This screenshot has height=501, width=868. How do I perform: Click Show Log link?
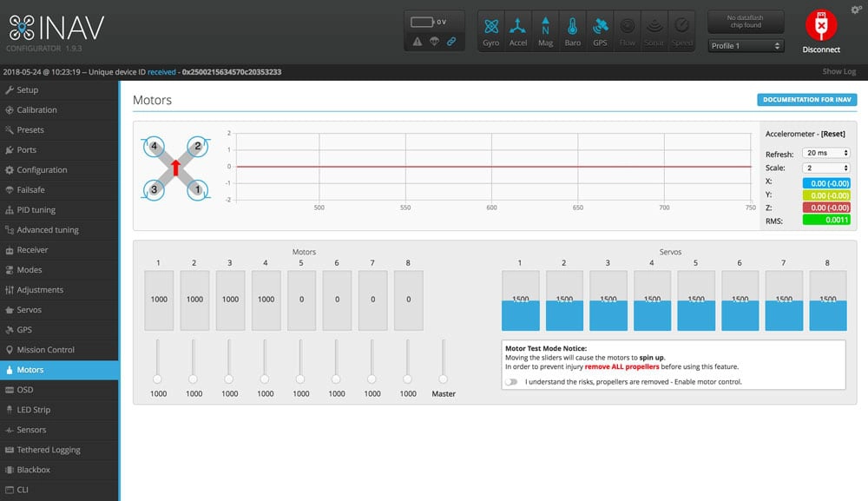[x=838, y=71]
